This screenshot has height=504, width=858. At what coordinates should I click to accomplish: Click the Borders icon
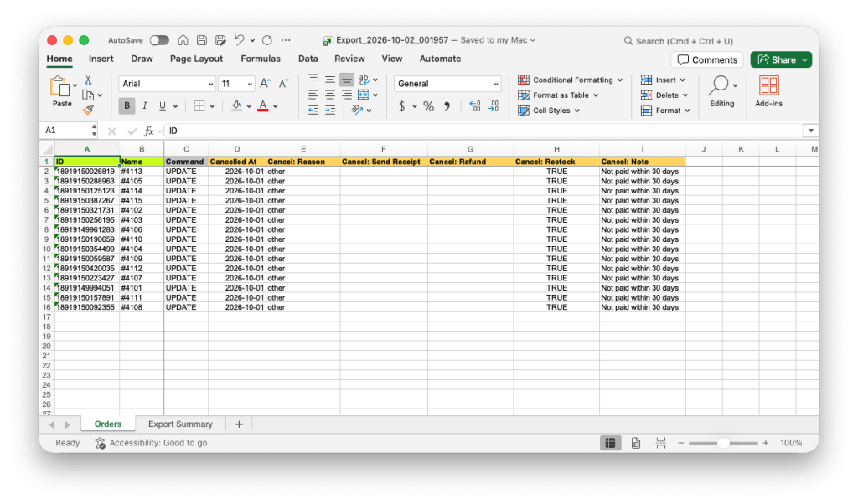point(199,106)
